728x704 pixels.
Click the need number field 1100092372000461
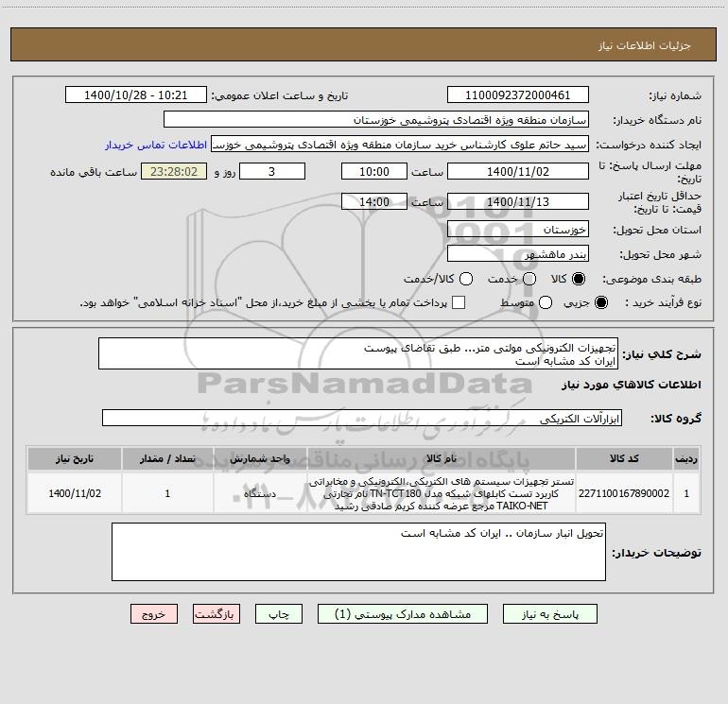[x=518, y=94]
